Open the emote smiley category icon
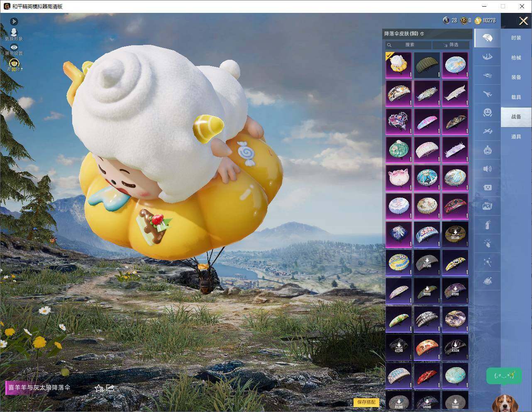This screenshot has width=532, height=412. coord(487,113)
